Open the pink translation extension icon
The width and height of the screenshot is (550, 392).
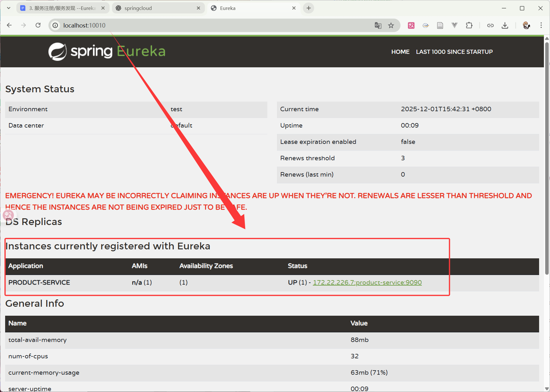coord(411,25)
